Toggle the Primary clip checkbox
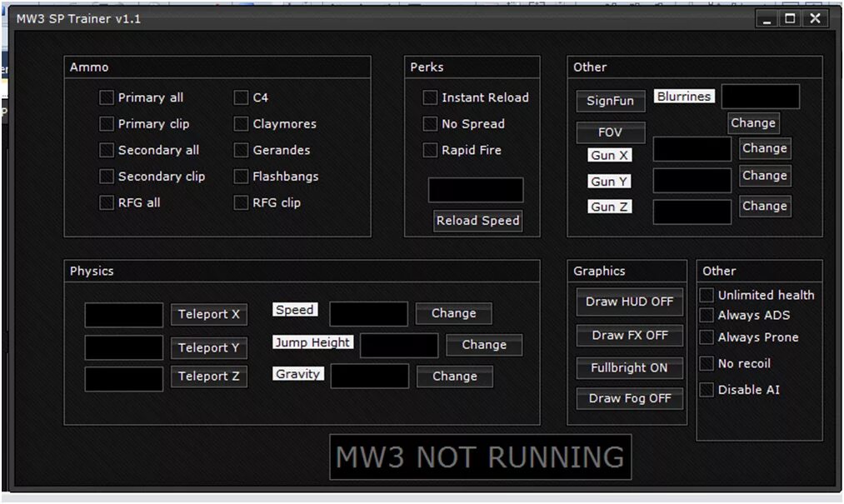Screen dimensions: 844x504 pos(107,124)
